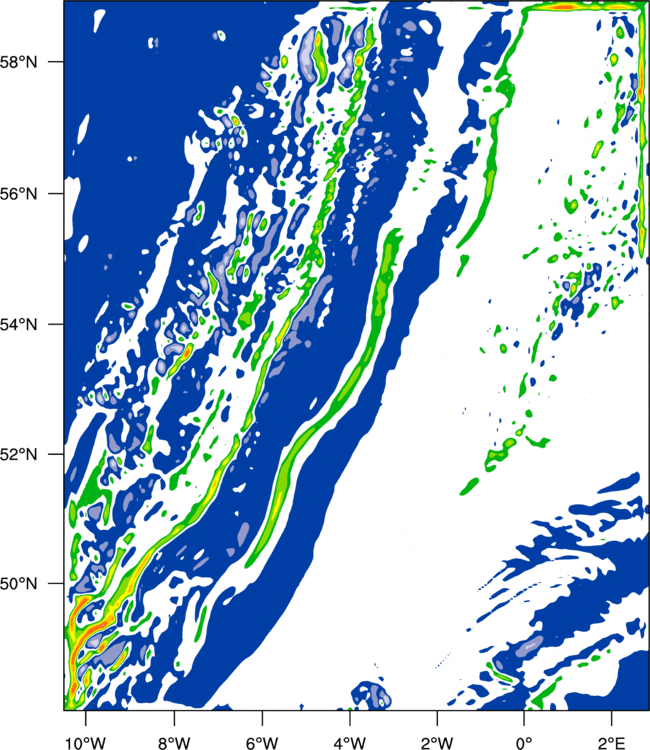The width and height of the screenshot is (650, 750).
Task: Click the 50°N latitude label
Action: point(18,584)
